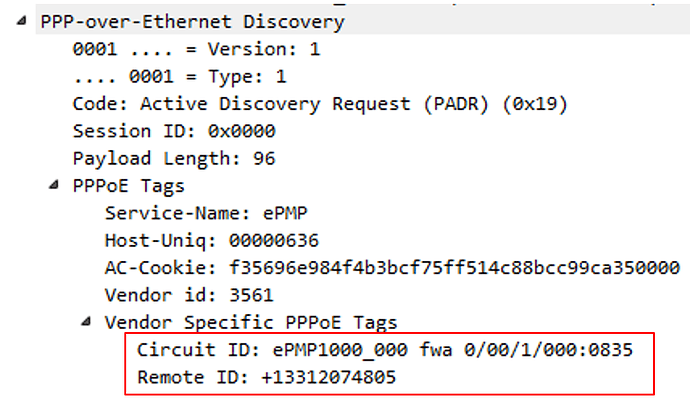Select the PPPoE Tags row label
This screenshot has height=405, width=690.
pos(128,186)
